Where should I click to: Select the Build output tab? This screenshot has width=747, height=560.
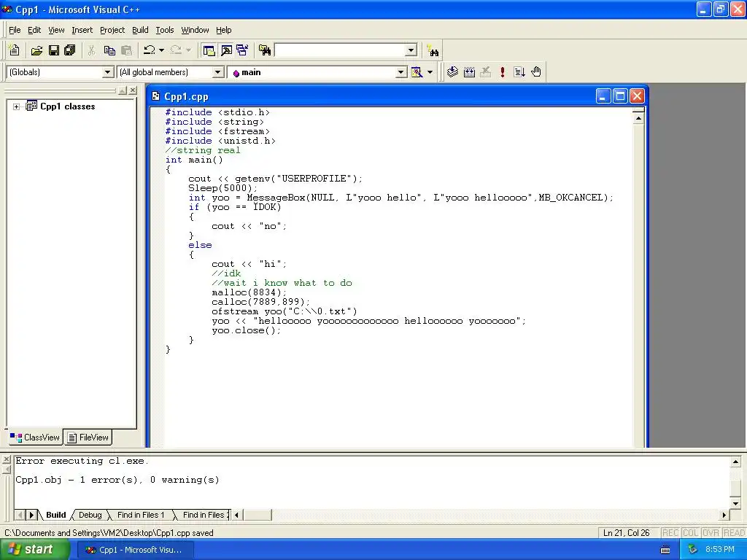(x=55, y=515)
